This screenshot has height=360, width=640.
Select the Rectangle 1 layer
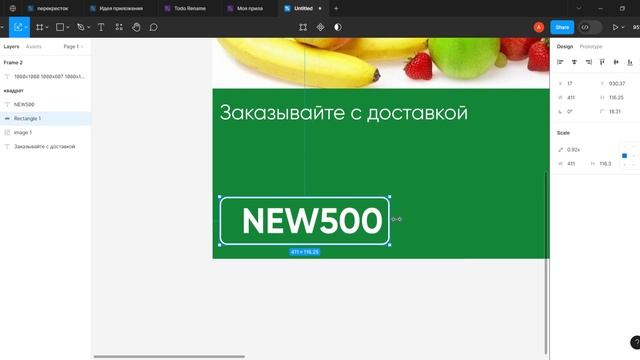[x=45, y=118]
